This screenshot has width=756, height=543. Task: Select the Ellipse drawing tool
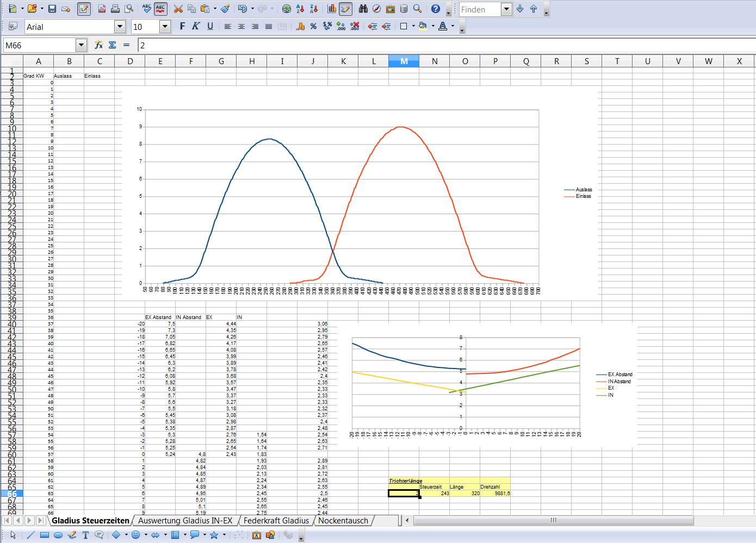(x=58, y=535)
